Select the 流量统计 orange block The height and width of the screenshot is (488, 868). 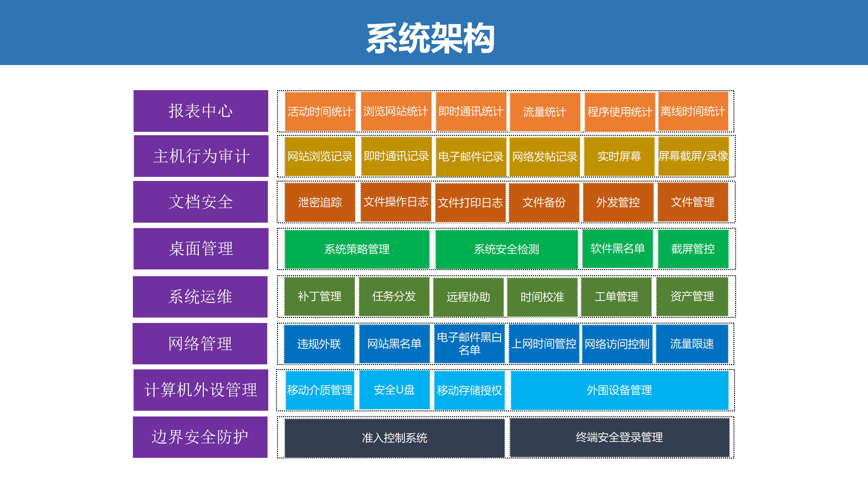(x=545, y=112)
